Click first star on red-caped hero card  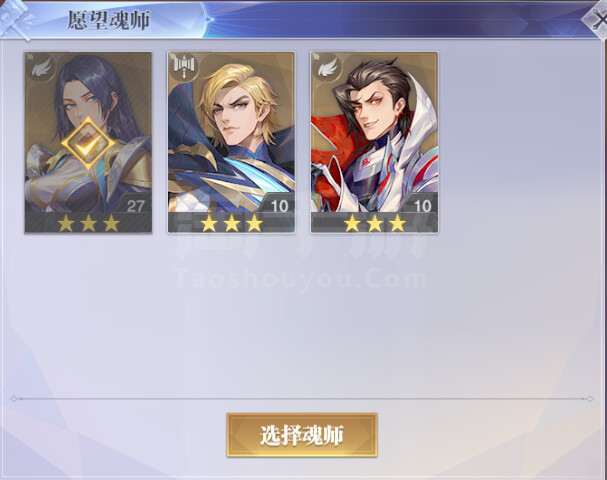(352, 223)
